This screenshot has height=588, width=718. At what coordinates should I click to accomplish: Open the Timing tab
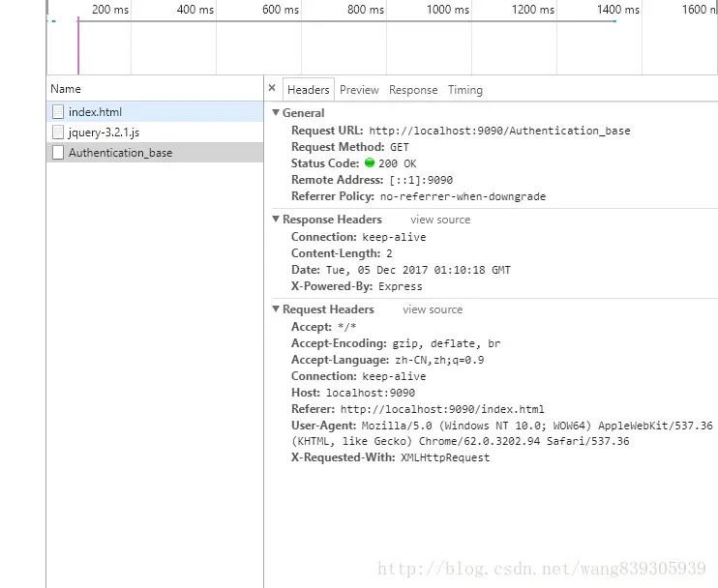point(465,90)
